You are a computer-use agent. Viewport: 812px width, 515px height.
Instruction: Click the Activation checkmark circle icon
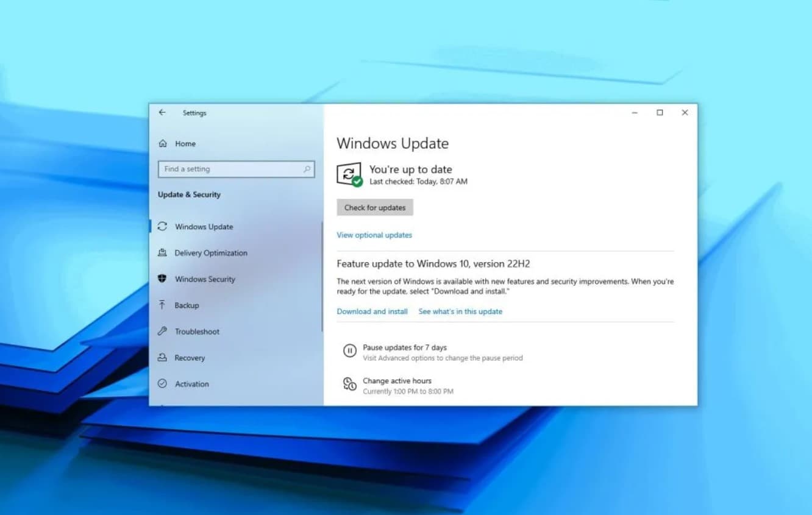click(x=162, y=384)
